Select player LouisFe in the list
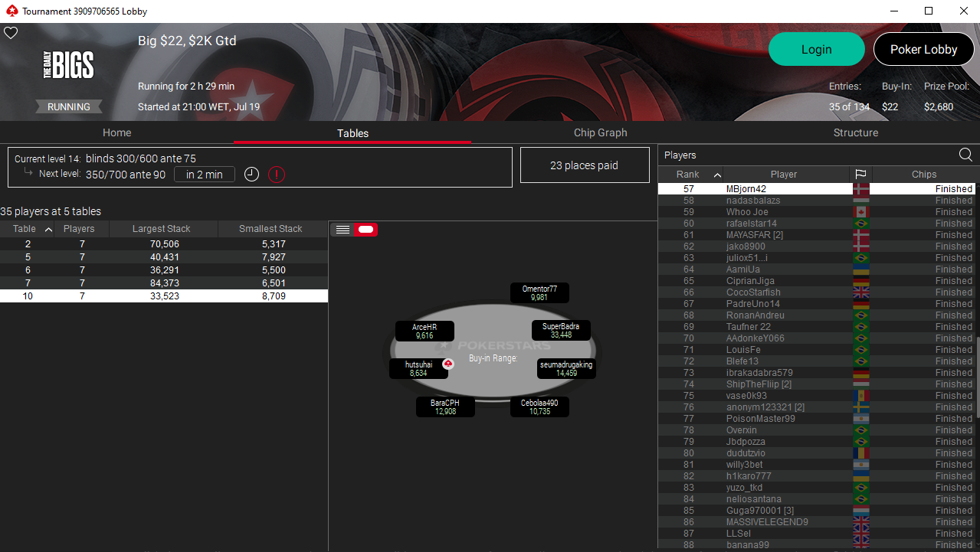 816,350
